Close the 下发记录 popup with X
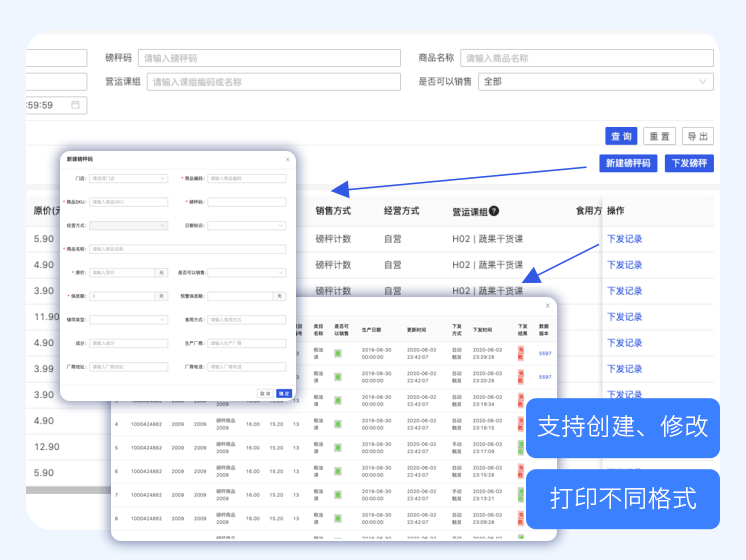Image resolution: width=746 pixels, height=560 pixels. [547, 306]
